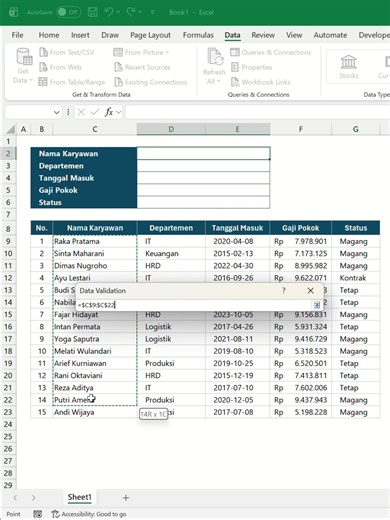Click the From Text/CSV icon
The height and width of the screenshot is (520, 390).
point(43,52)
